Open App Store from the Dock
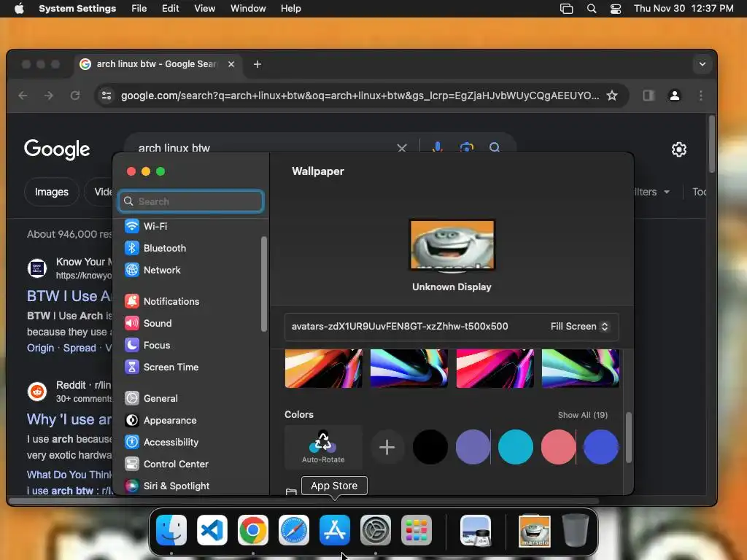This screenshot has width=747, height=560. (334, 530)
